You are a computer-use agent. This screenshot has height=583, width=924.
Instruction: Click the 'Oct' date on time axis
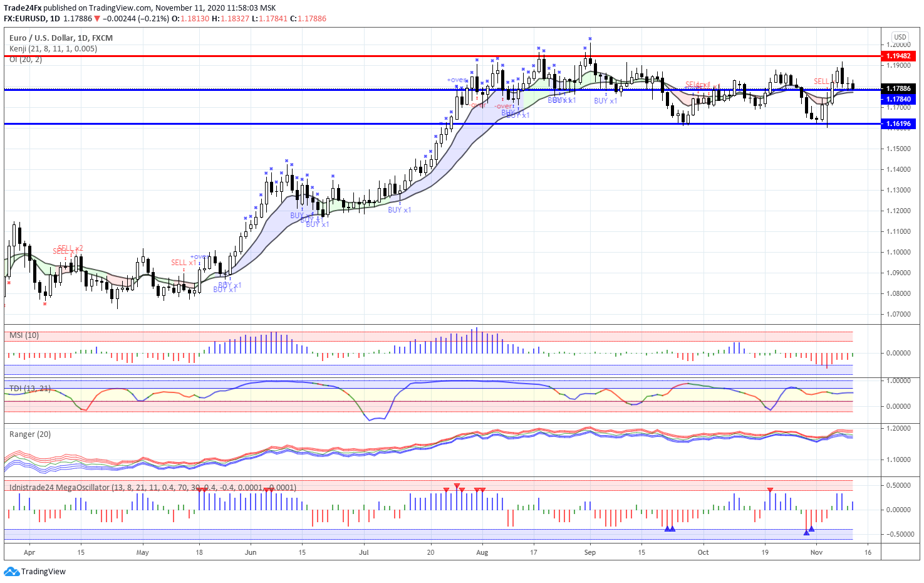pos(703,552)
